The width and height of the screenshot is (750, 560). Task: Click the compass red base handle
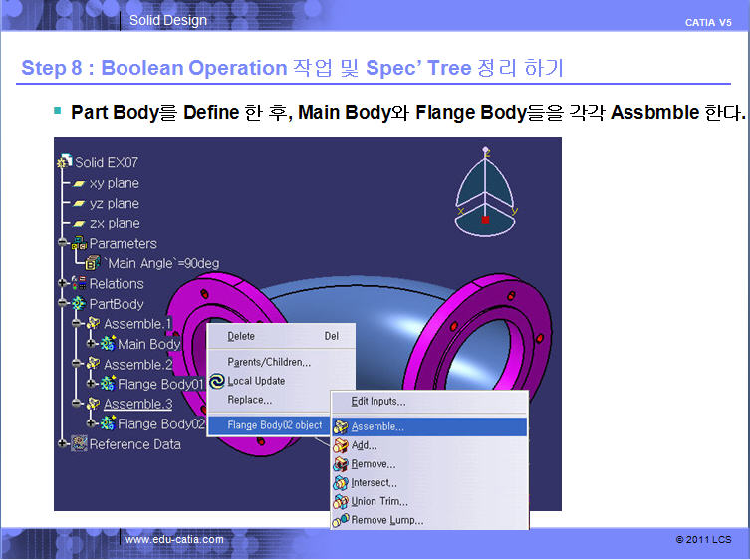pos(485,220)
